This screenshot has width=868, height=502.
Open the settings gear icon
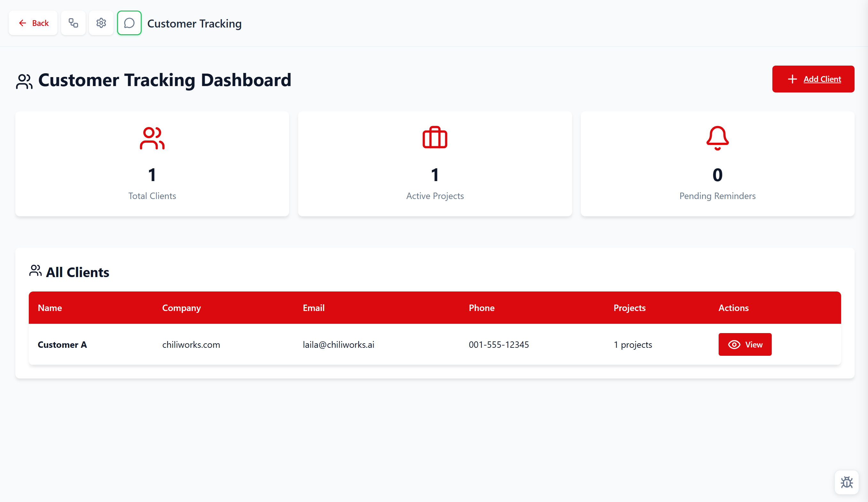(x=101, y=23)
